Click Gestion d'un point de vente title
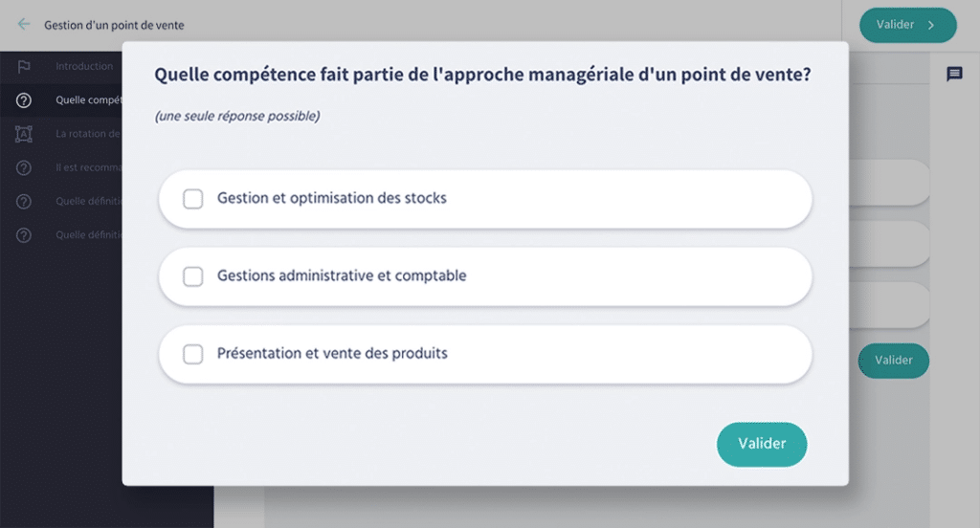Screen dimensions: 980x528 click(x=114, y=25)
